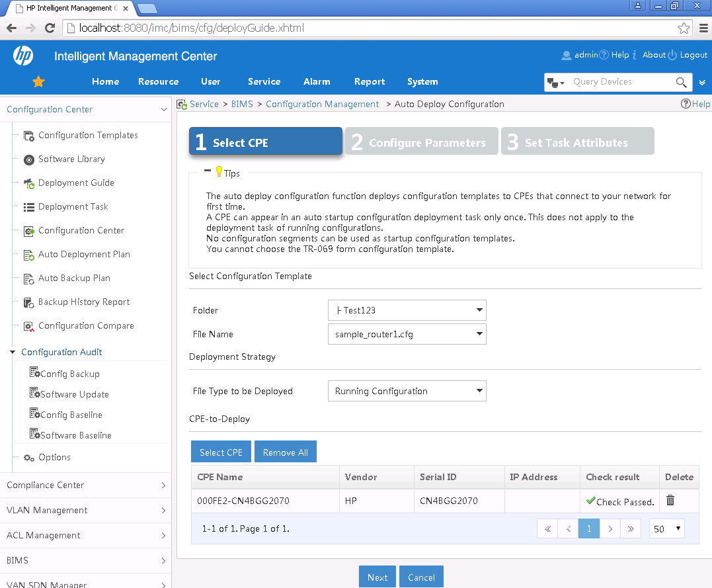
Task: Click the Config Backup icon
Action: 35,372
